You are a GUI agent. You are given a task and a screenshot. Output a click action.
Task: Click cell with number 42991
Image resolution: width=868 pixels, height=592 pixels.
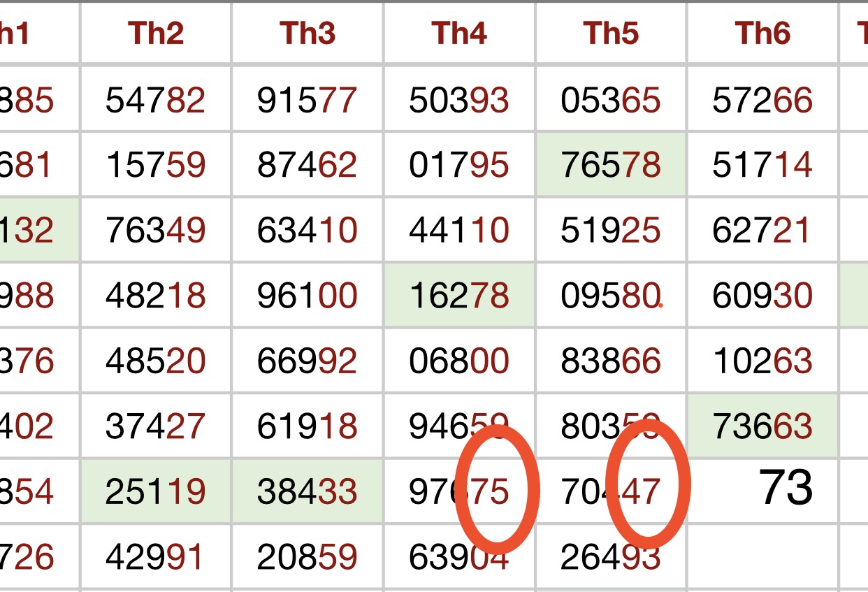(x=156, y=557)
